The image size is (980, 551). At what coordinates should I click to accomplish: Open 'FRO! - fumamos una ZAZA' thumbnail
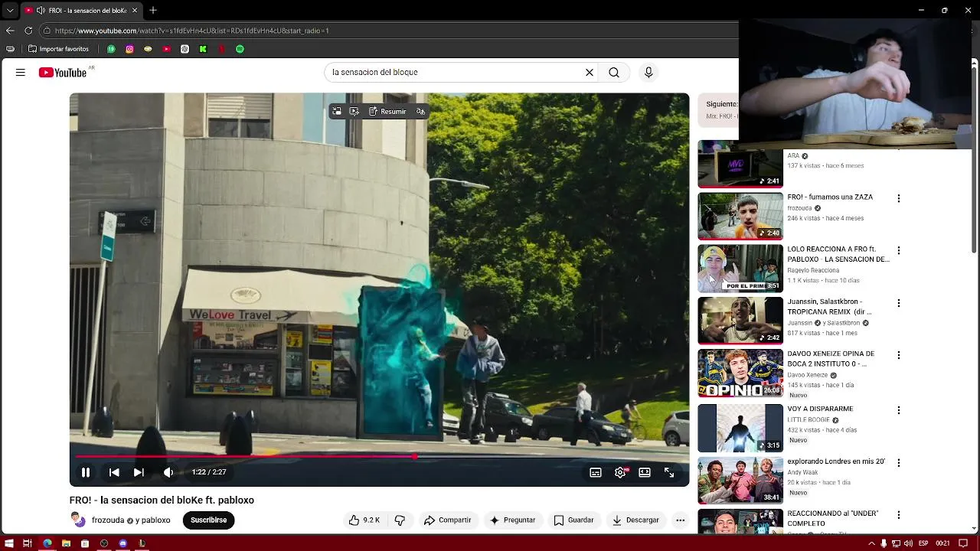740,216
